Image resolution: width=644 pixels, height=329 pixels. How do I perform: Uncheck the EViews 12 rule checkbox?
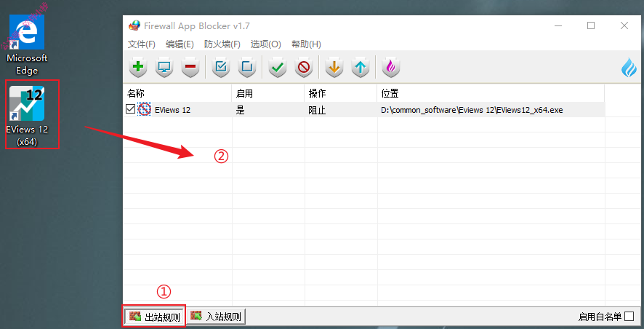point(131,109)
